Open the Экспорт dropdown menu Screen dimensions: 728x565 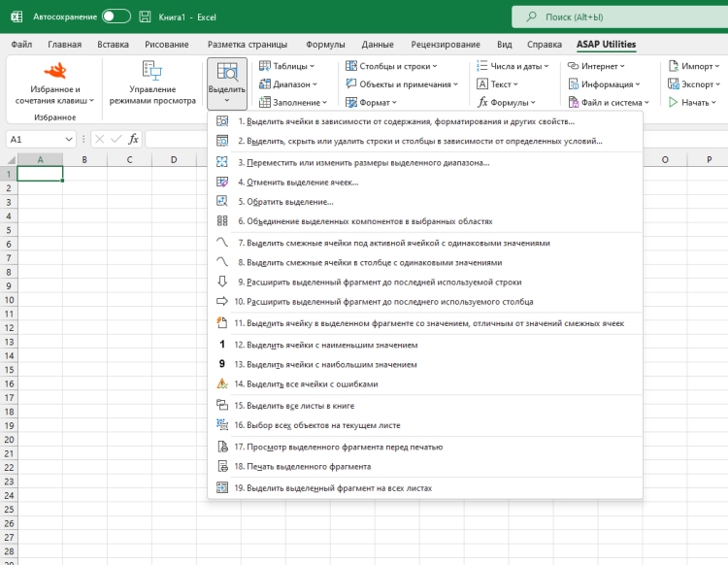tap(694, 84)
